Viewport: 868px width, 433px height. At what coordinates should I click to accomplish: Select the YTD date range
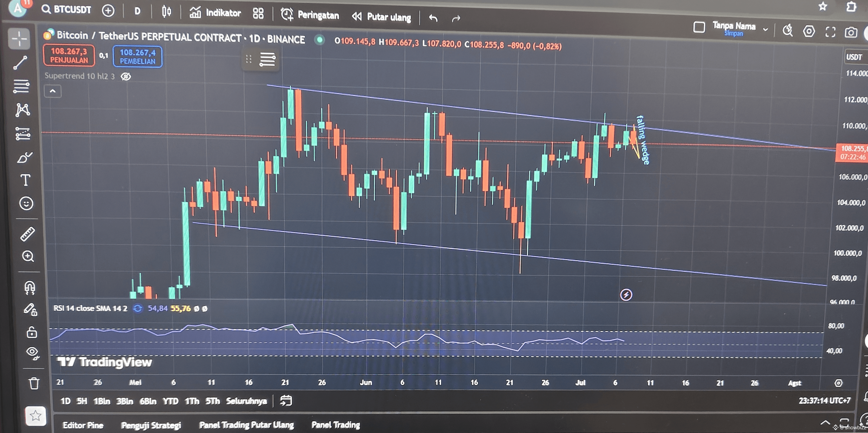click(x=170, y=401)
